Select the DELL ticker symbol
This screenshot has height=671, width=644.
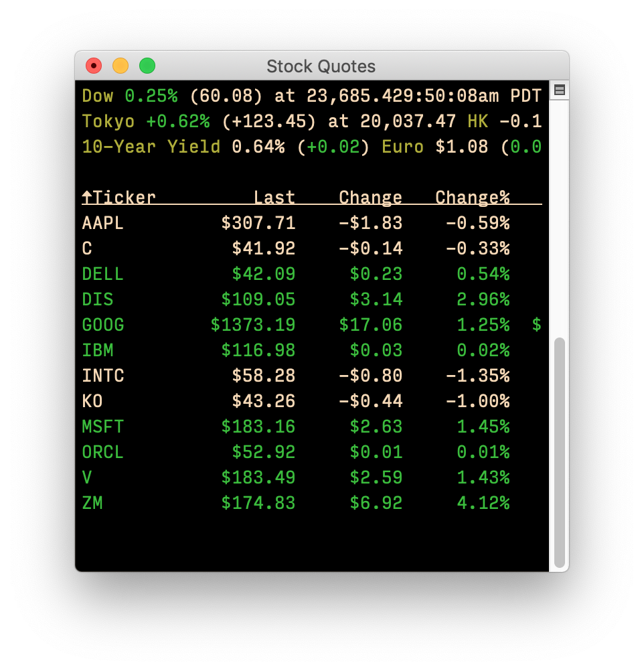pyautogui.click(x=102, y=274)
